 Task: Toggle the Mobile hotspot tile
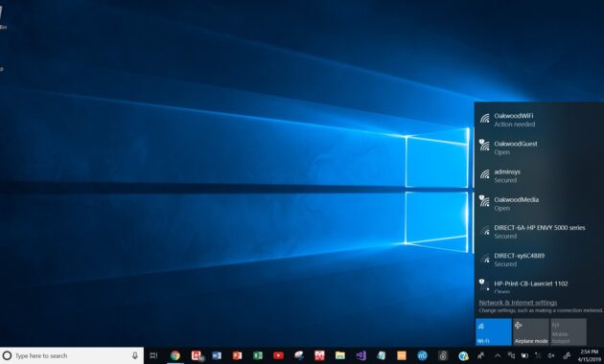click(569, 331)
